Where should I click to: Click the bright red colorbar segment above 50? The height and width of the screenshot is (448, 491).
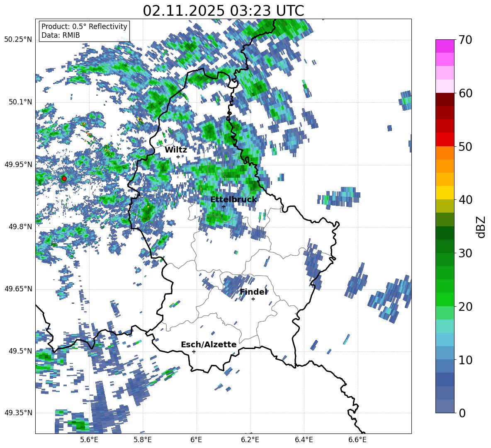[445, 140]
